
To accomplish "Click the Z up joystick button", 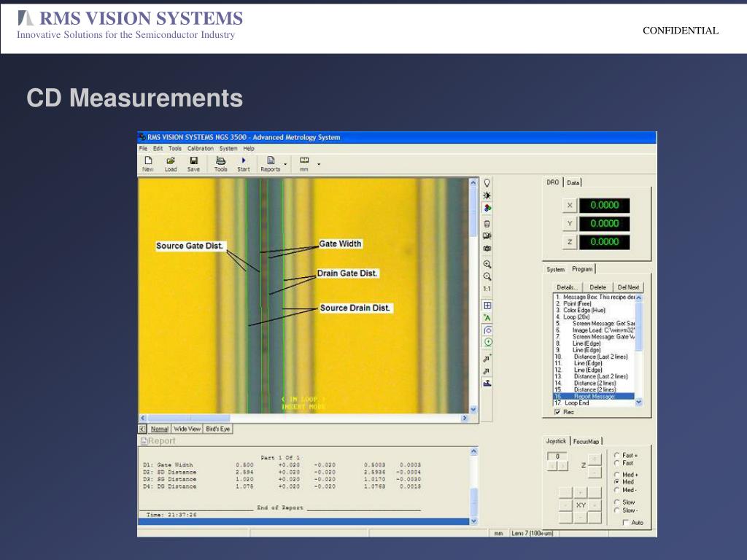I will [594, 459].
